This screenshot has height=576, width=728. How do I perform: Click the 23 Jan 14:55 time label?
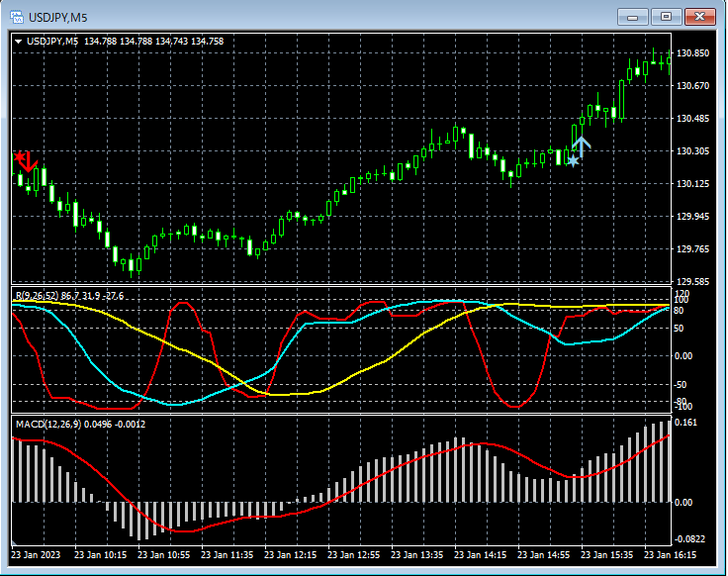(x=544, y=554)
